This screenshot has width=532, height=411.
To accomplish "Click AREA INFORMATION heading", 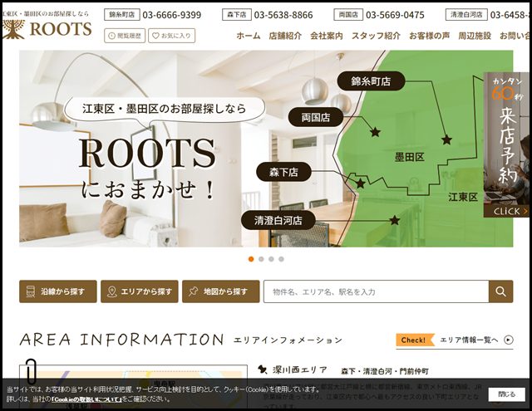I will pos(121,340).
